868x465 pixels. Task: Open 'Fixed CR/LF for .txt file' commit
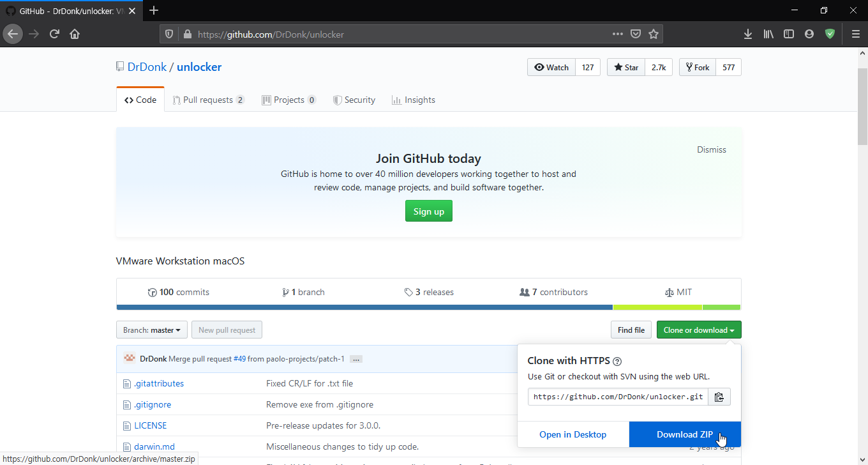pos(310,383)
